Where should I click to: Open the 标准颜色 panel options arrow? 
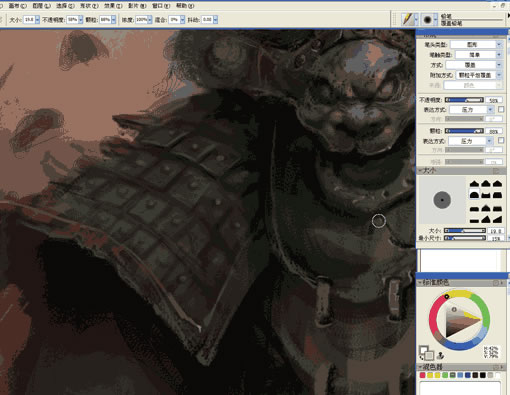(502, 283)
